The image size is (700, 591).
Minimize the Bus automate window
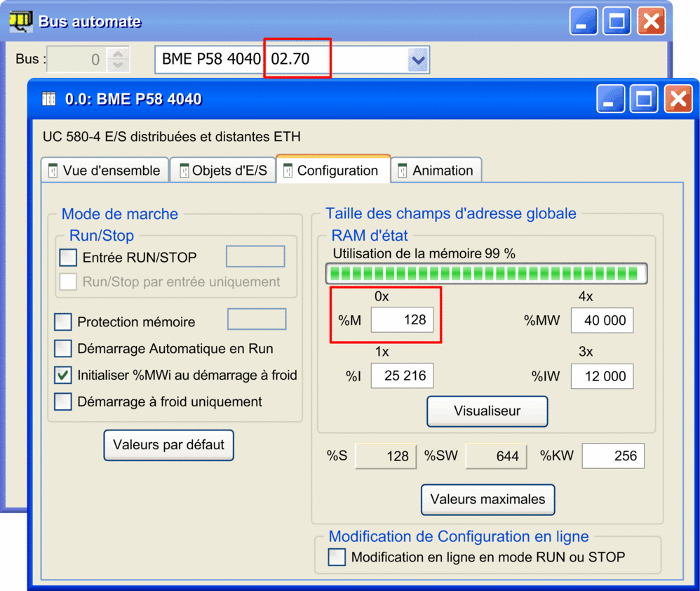click(x=583, y=21)
